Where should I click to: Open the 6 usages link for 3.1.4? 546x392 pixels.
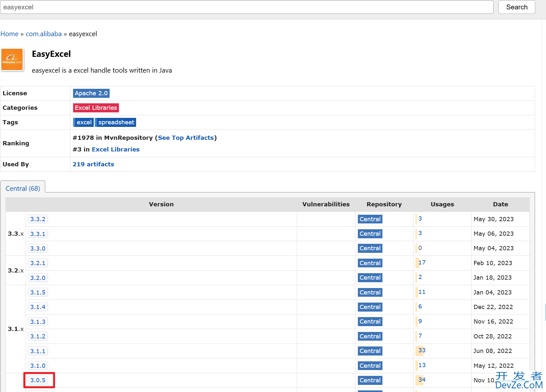pyautogui.click(x=420, y=306)
